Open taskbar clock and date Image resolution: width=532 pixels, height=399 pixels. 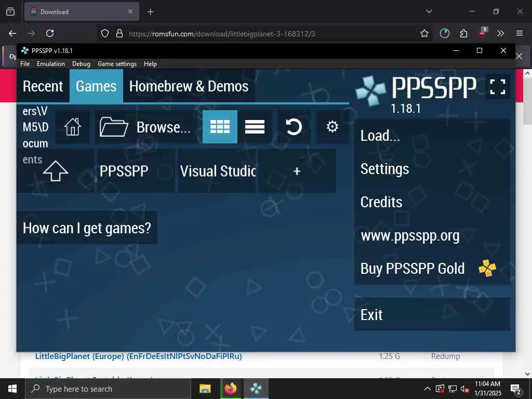[487, 389]
